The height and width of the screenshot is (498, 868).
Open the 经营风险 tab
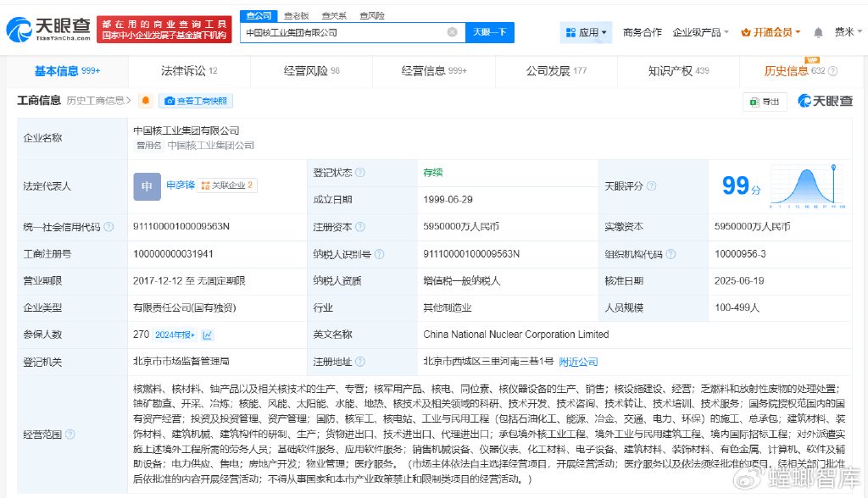coord(311,71)
